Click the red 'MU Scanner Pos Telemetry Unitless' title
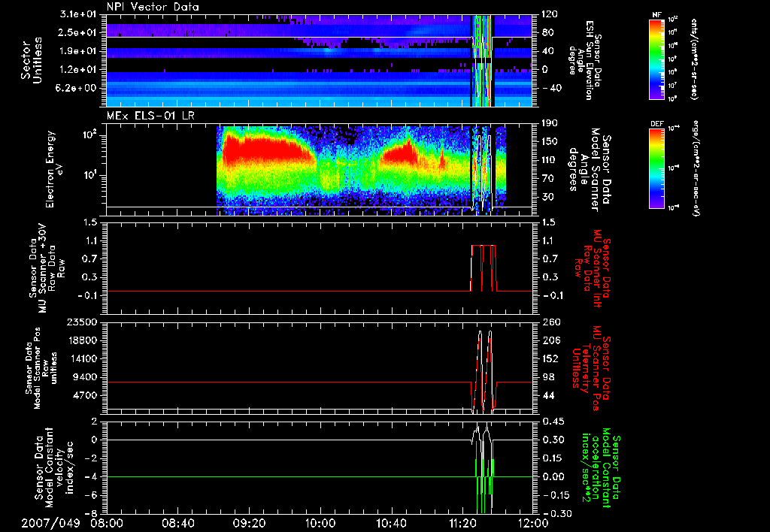 (591, 369)
